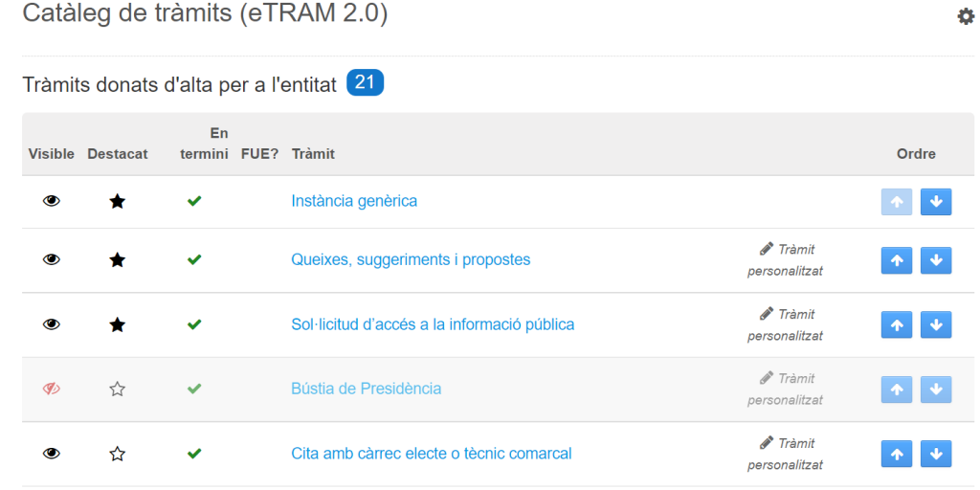Hide Instància genèrica using eye icon
This screenshot has width=980, height=490.
tap(52, 201)
